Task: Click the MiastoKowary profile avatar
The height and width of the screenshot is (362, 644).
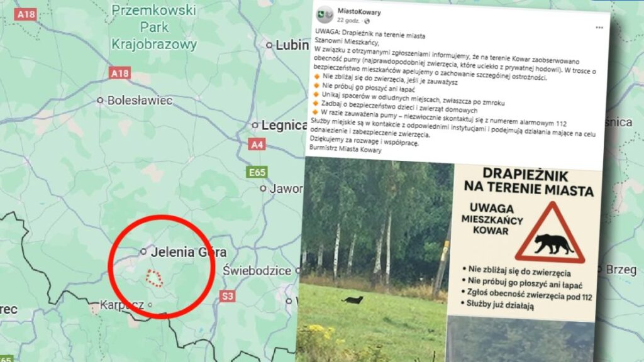Action: (x=325, y=14)
